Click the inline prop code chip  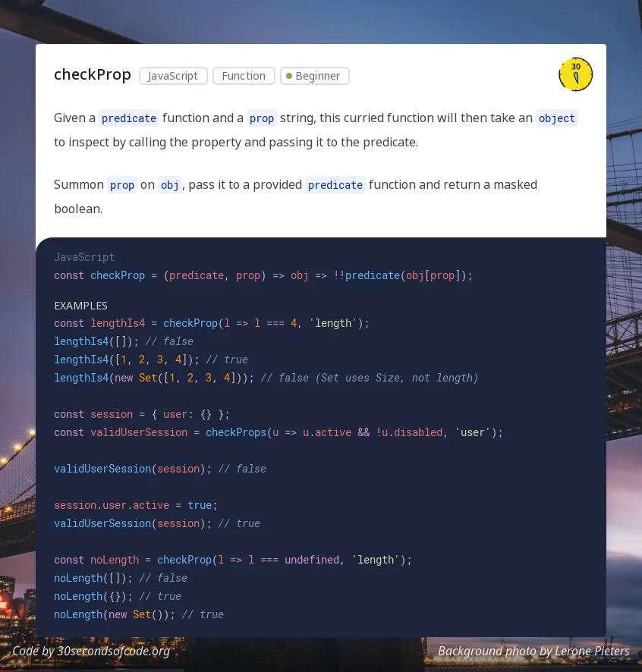262,118
